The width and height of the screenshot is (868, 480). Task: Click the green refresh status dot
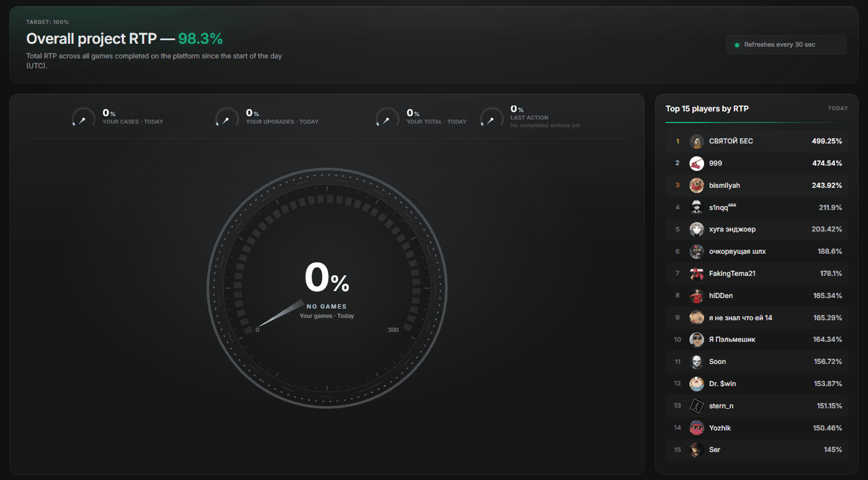(x=737, y=45)
